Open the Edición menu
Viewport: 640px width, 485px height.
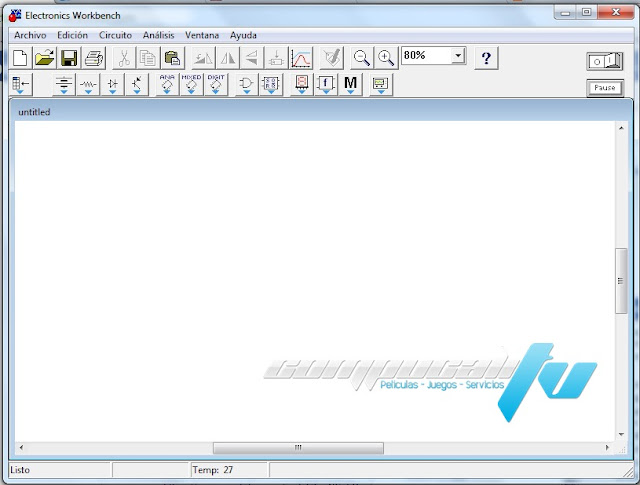click(x=72, y=36)
